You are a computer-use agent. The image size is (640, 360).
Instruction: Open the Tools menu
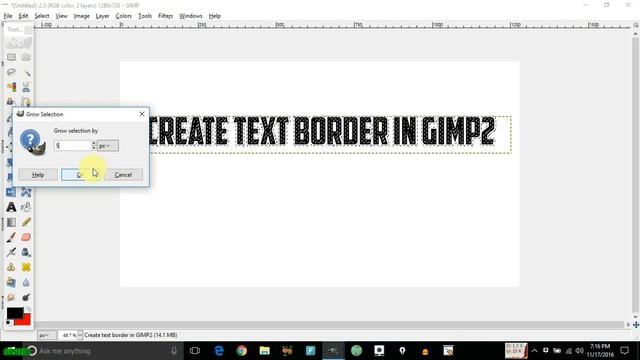pos(145,16)
